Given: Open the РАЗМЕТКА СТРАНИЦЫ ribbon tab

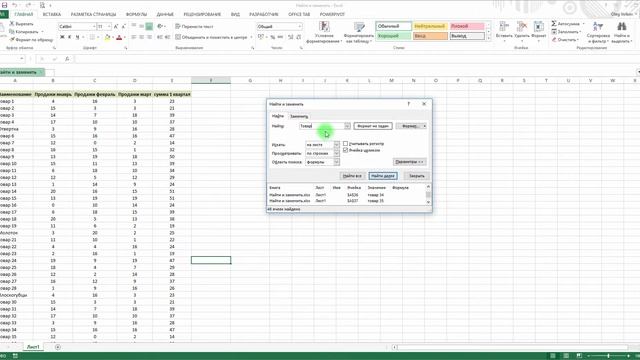Looking at the screenshot, I should pyautogui.click(x=93, y=14).
